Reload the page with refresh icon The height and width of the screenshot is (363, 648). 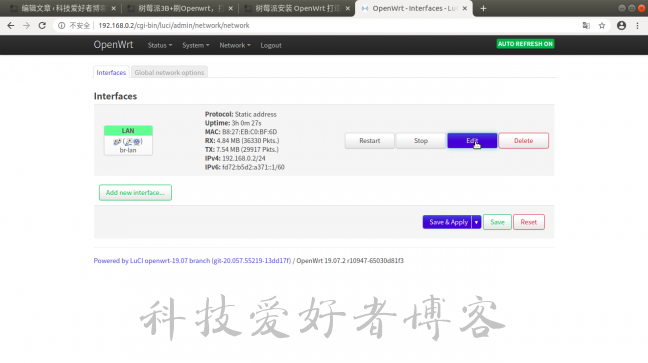pos(42,26)
